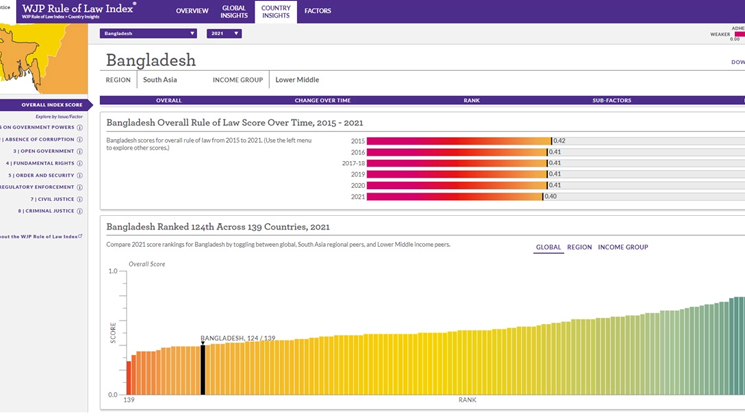Open the Factors tab in top navigation
Viewport: 745px width, 420px height.
coord(317,11)
